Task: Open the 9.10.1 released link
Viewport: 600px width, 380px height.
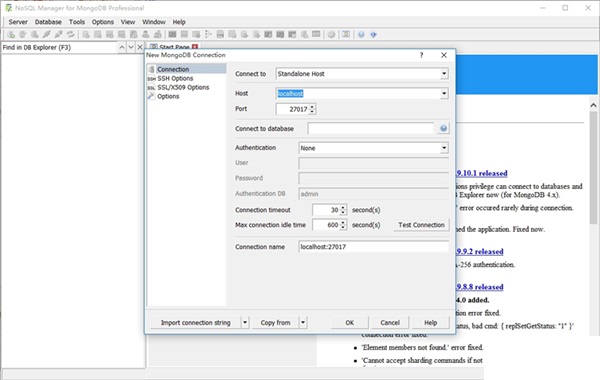Action: click(482, 173)
